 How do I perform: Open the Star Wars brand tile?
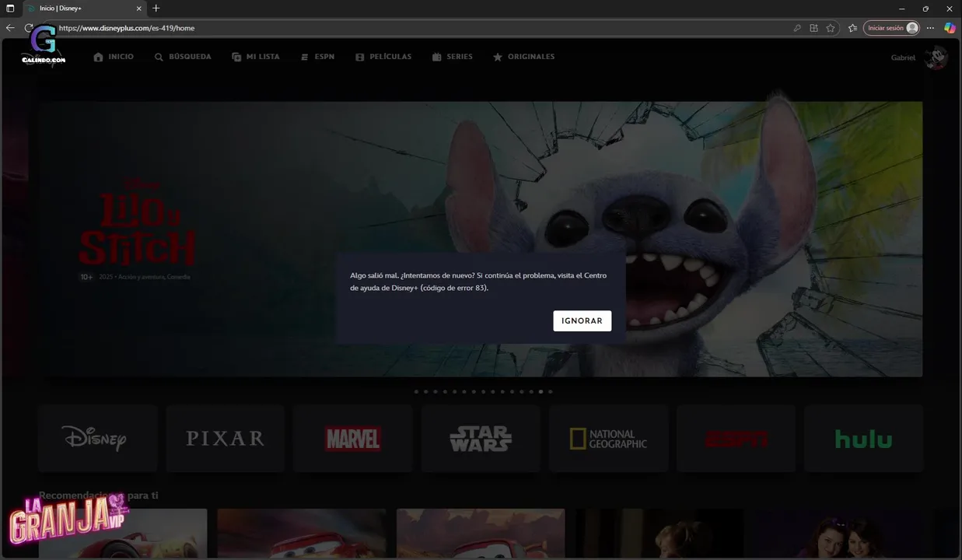(481, 438)
